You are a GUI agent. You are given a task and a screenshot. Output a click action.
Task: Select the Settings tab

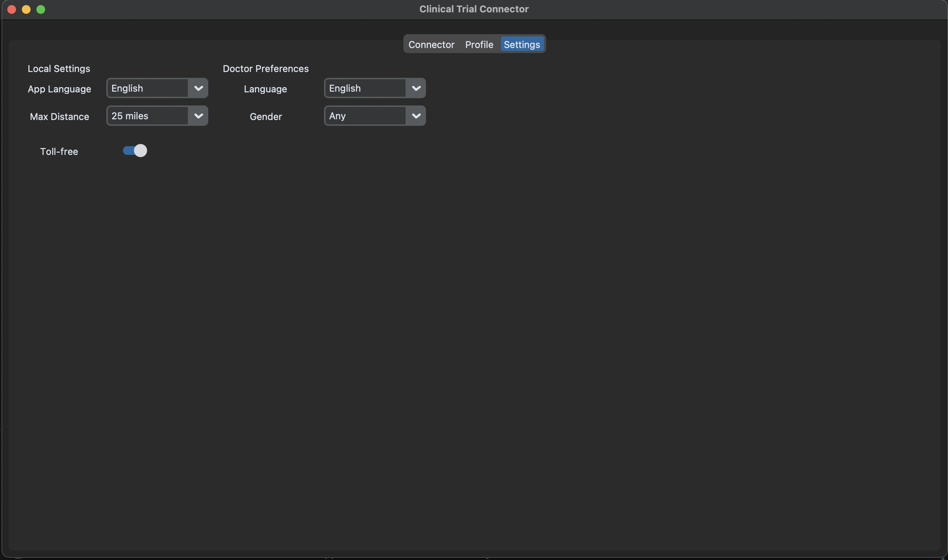522,44
